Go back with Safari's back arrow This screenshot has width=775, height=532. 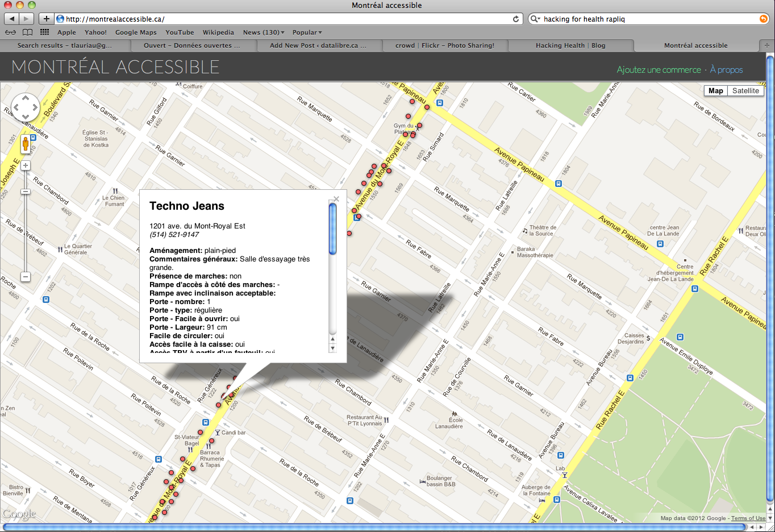(12, 19)
